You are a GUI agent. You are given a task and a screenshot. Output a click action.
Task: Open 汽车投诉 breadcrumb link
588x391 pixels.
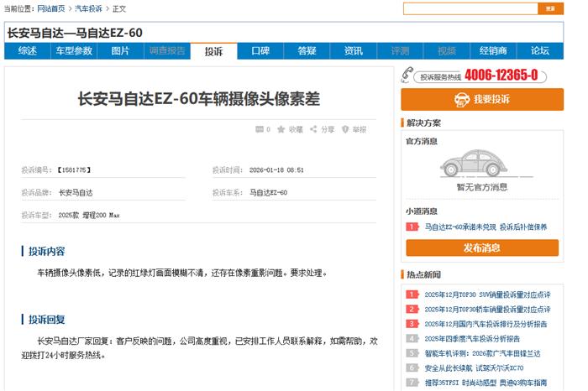[x=88, y=8]
